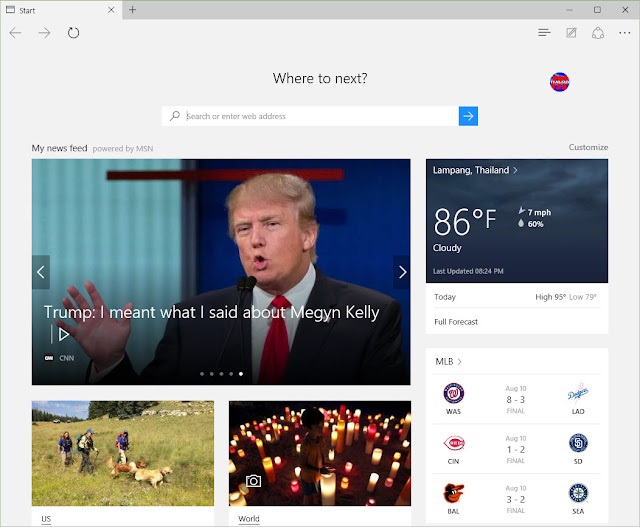Click the search magnifier icon
This screenshot has width=640, height=527.
[x=175, y=116]
